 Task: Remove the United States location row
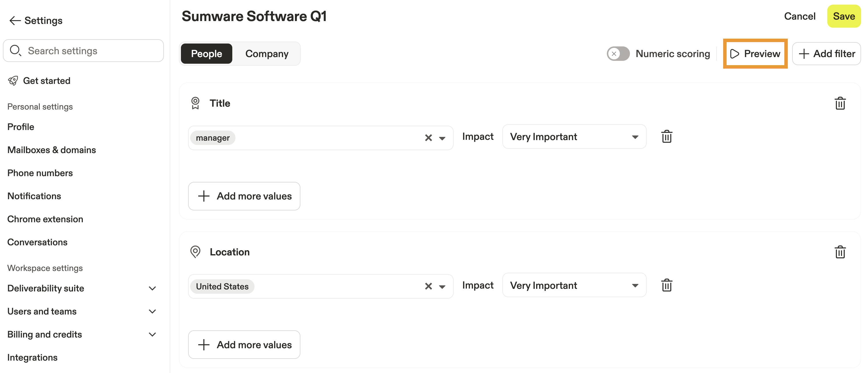tap(666, 285)
